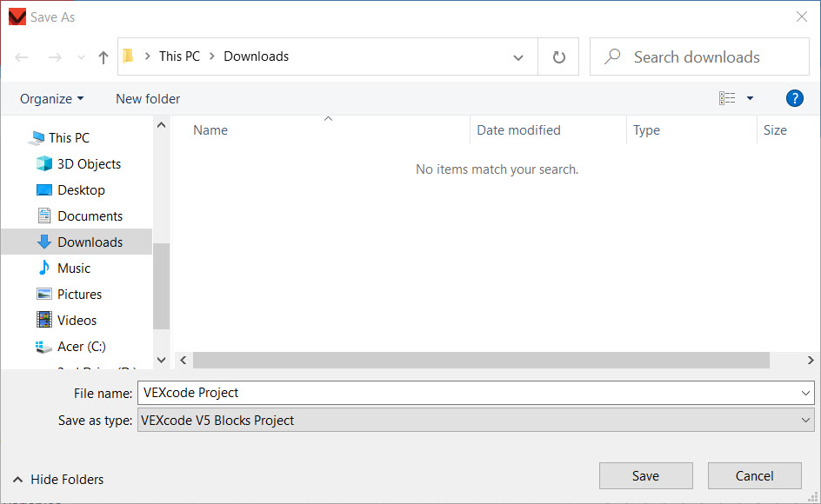
Task: Select Downloads in sidebar
Action: point(77,242)
